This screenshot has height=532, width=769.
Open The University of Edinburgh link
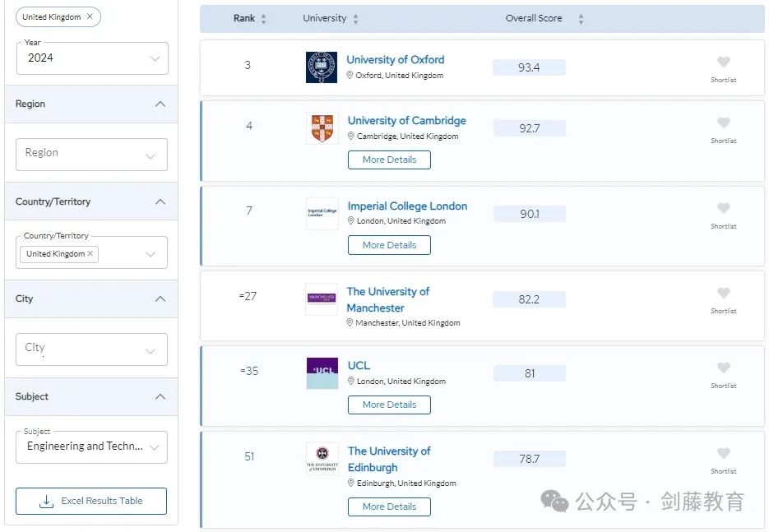pos(389,459)
